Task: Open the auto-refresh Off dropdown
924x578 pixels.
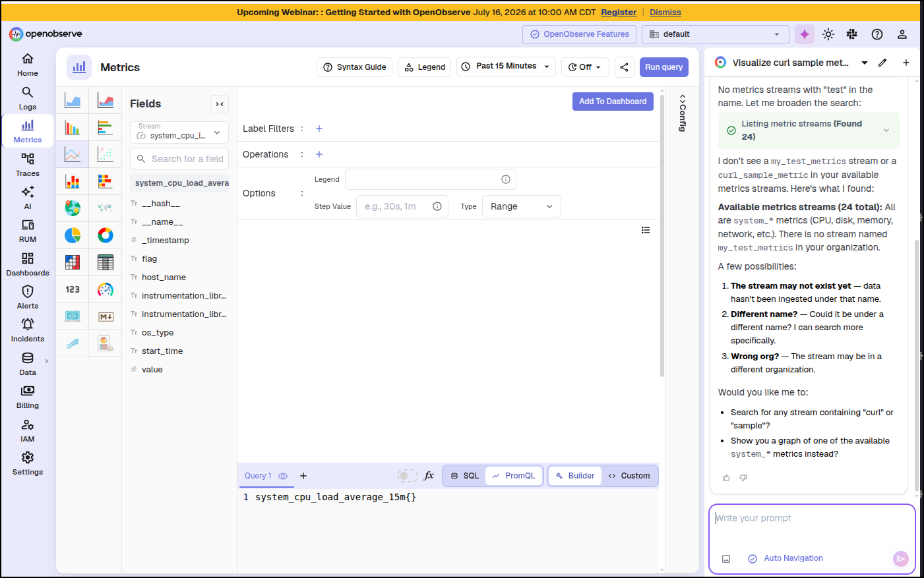Action: point(585,67)
